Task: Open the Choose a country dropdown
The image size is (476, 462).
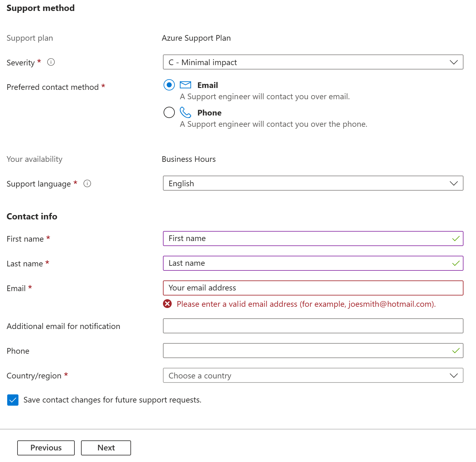Action: (313, 375)
